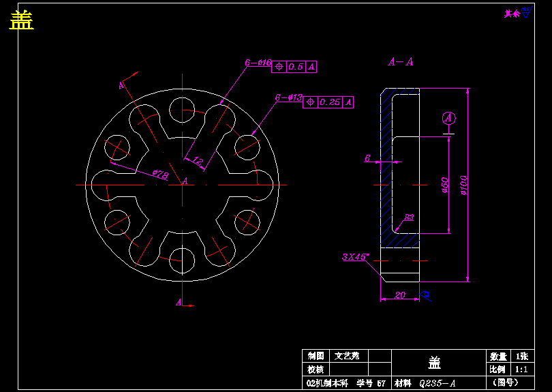Click the '比例' title block cell
The height and width of the screenshot is (392, 552).
498,370
